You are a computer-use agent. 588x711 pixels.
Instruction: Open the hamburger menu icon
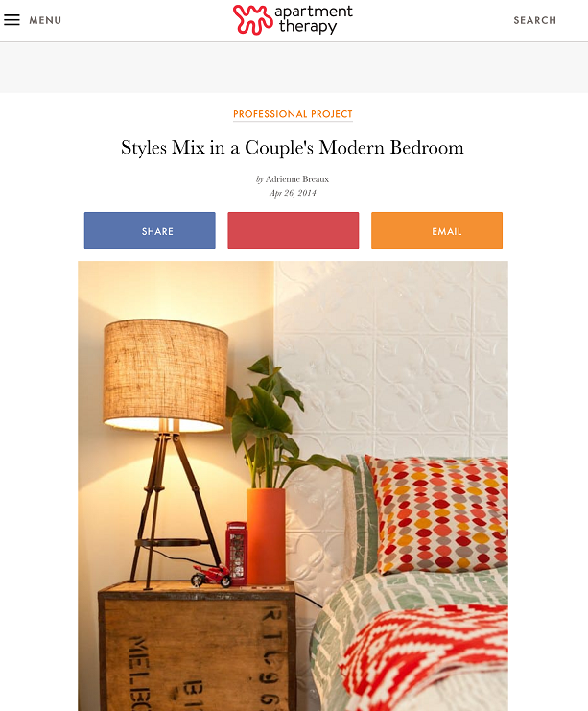click(x=12, y=20)
